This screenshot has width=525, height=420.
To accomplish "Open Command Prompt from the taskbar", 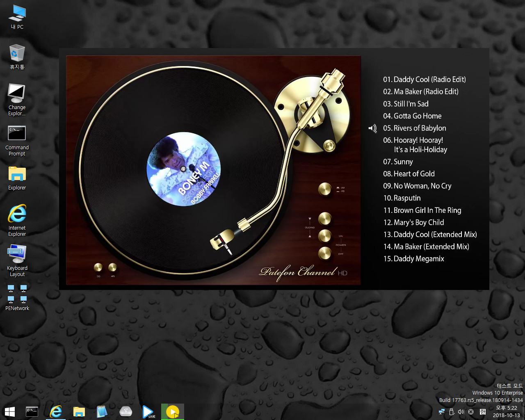I will [32, 411].
